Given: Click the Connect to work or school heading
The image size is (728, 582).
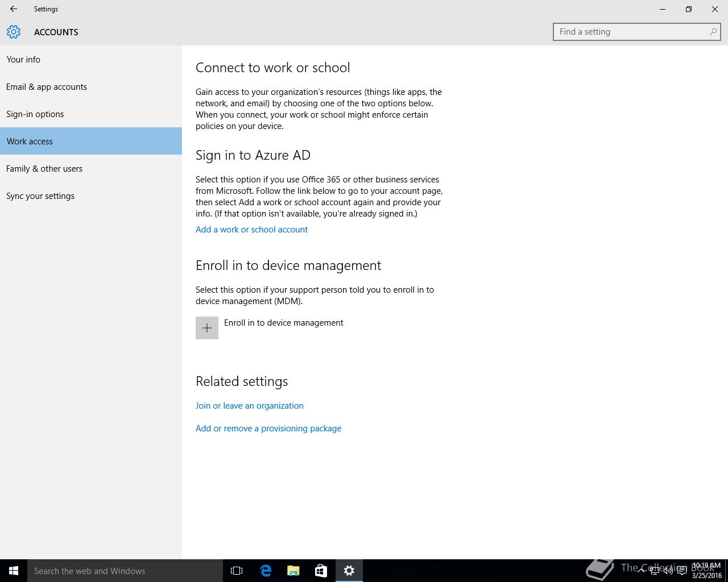Looking at the screenshot, I should point(273,68).
